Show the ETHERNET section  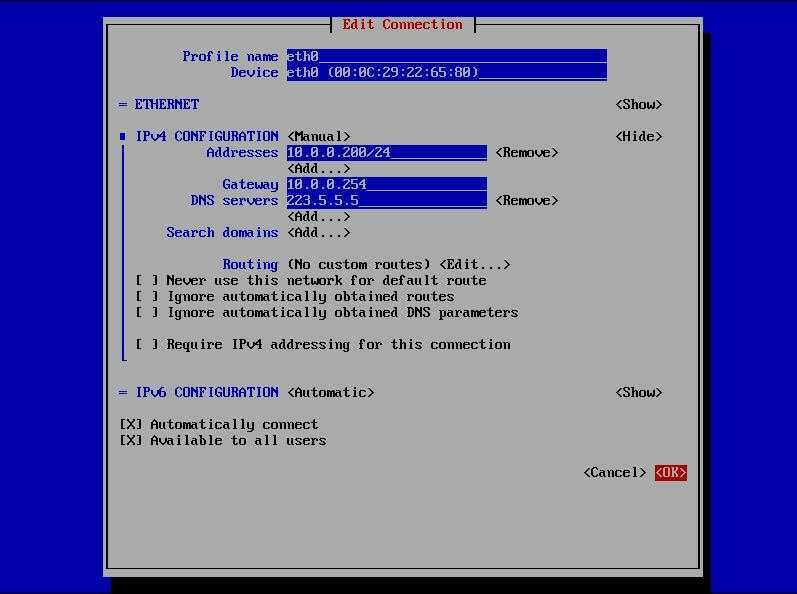coord(638,104)
